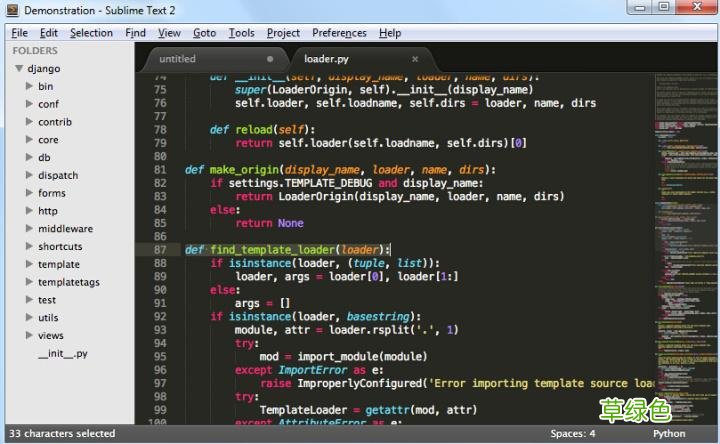Expand the middleware folder arrow
Screen dimensions: 720x444
pos(29,228)
